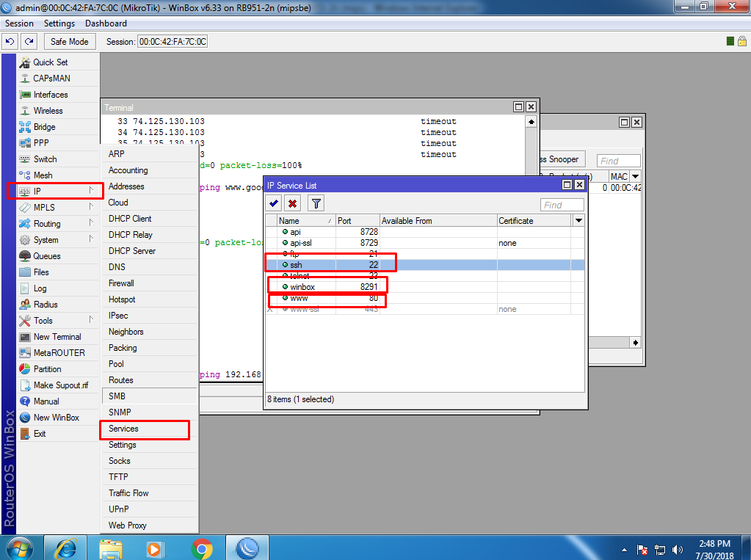Open Chrome from taskbar
Screen dimensions: 751x560
[202, 548]
